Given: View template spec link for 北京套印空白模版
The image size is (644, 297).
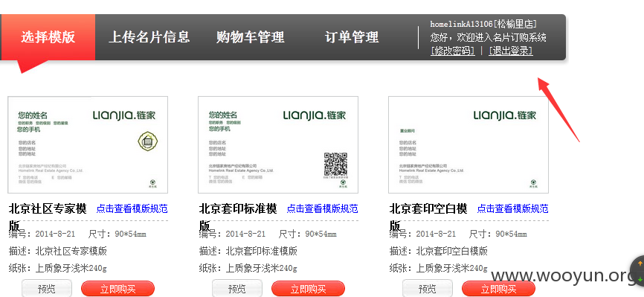Looking at the screenshot, I should point(512,208).
